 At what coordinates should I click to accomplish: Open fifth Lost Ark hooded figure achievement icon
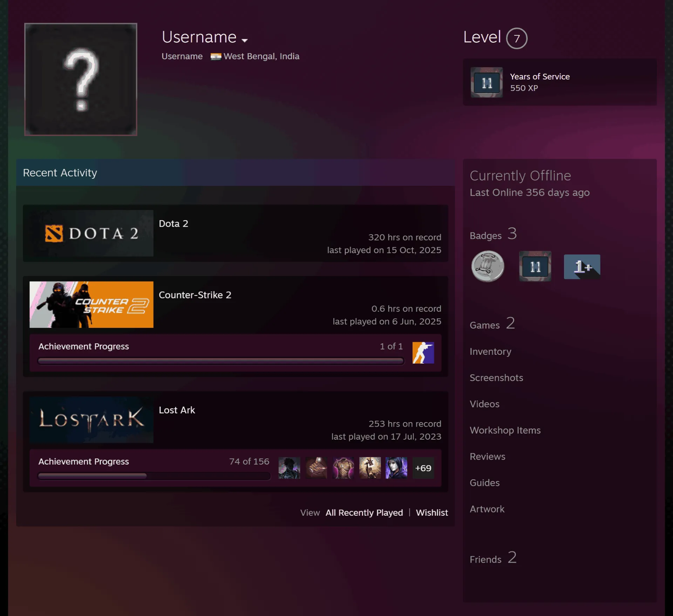(396, 468)
